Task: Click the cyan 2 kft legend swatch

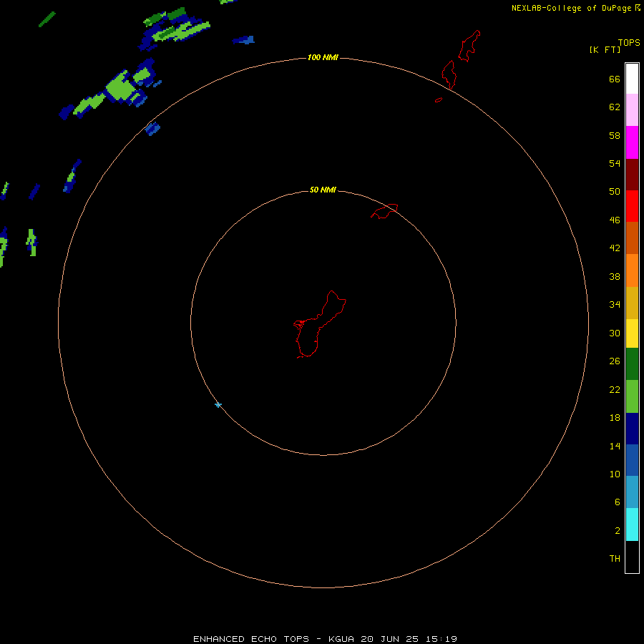Action: [632, 525]
